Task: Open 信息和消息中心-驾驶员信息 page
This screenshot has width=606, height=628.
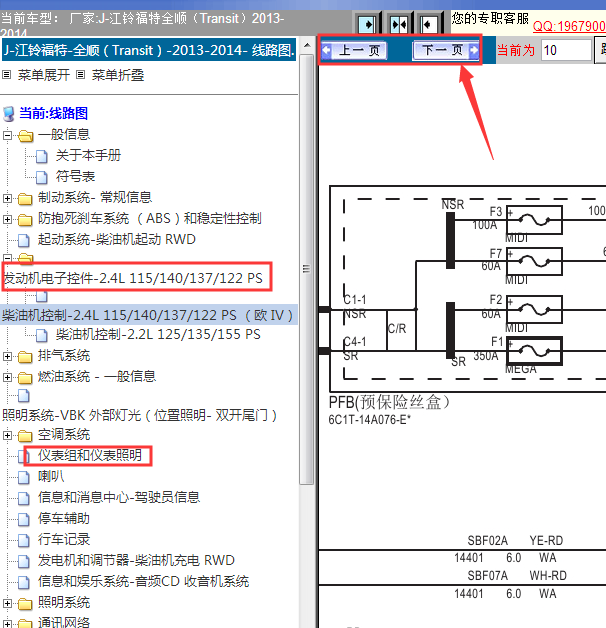Action: [119, 497]
